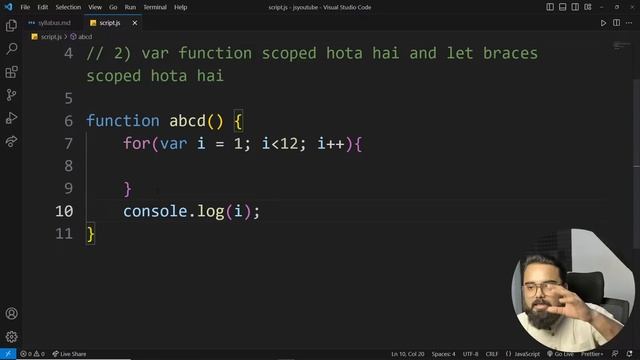Image resolution: width=640 pixels, height=360 pixels.
Task: Open the Edit menu
Action: [x=42, y=7]
